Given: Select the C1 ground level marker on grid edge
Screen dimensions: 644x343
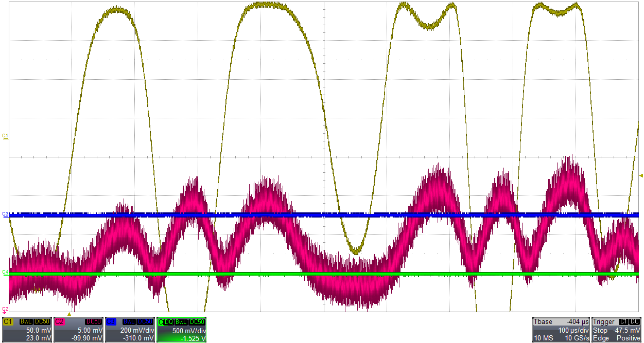Looking at the screenshot, I should [5, 136].
